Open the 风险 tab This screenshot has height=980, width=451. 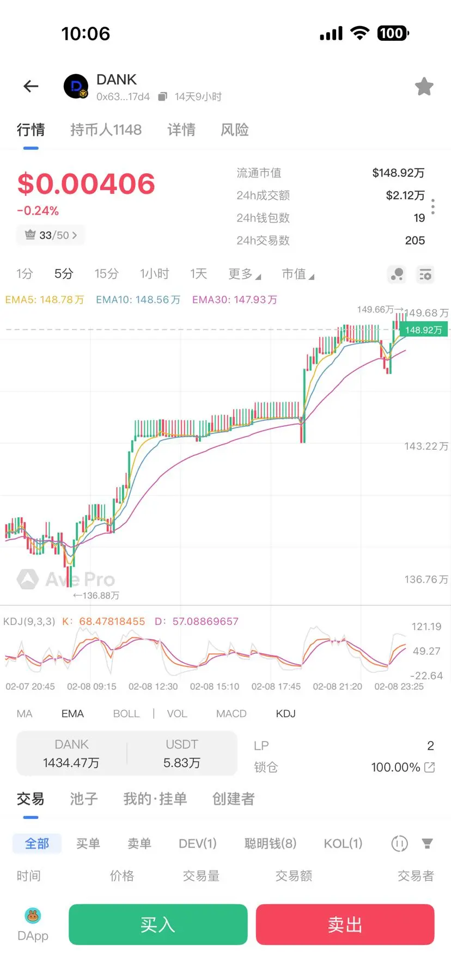(235, 130)
